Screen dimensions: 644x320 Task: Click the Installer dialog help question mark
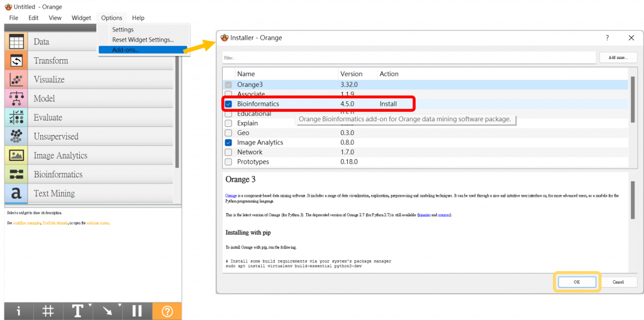tap(608, 38)
